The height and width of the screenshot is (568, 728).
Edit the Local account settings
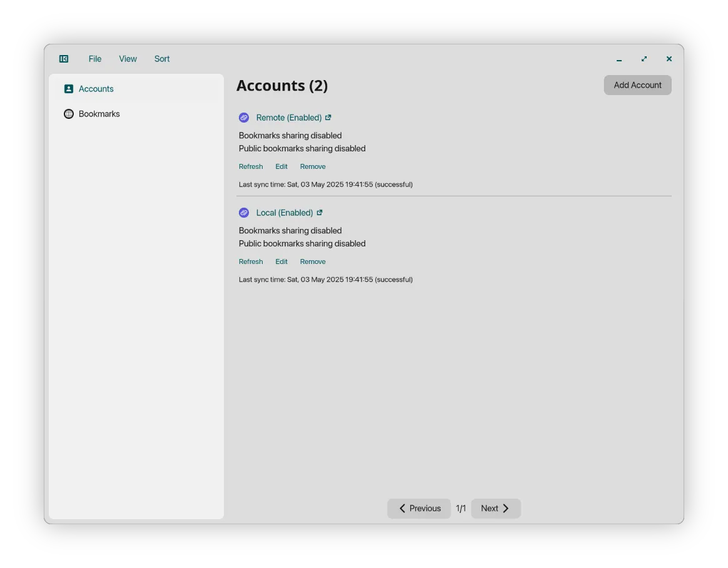[281, 261]
